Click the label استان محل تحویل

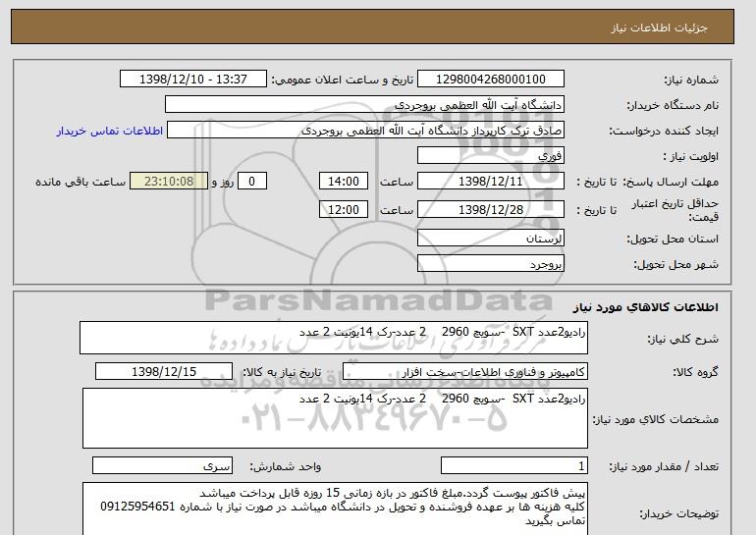pyautogui.click(x=673, y=239)
